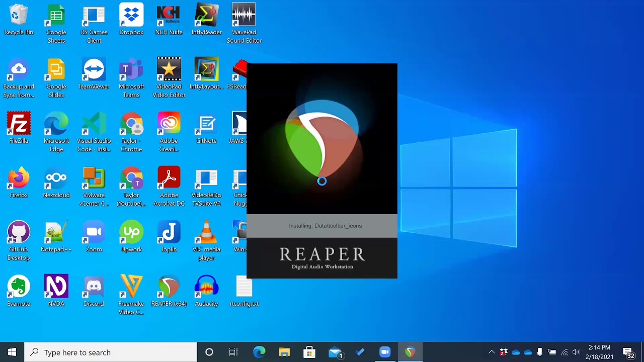
Task: Open Visual Studio Code Insiders shortcut
Action: (94, 133)
